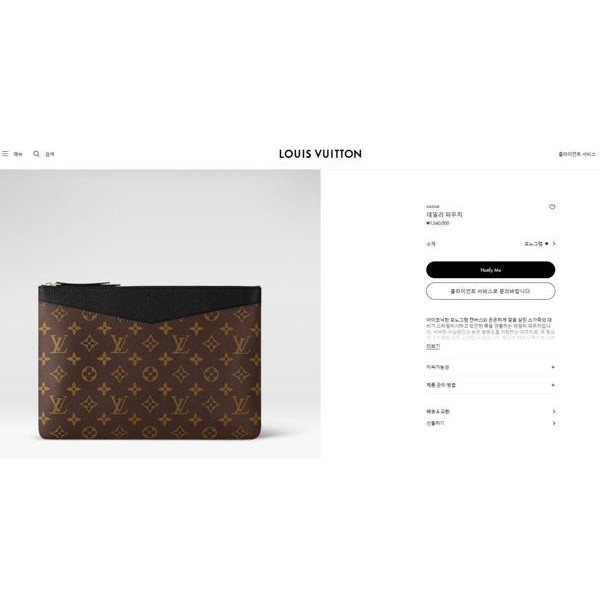Click the 메뉴 label in the header

coord(18,154)
